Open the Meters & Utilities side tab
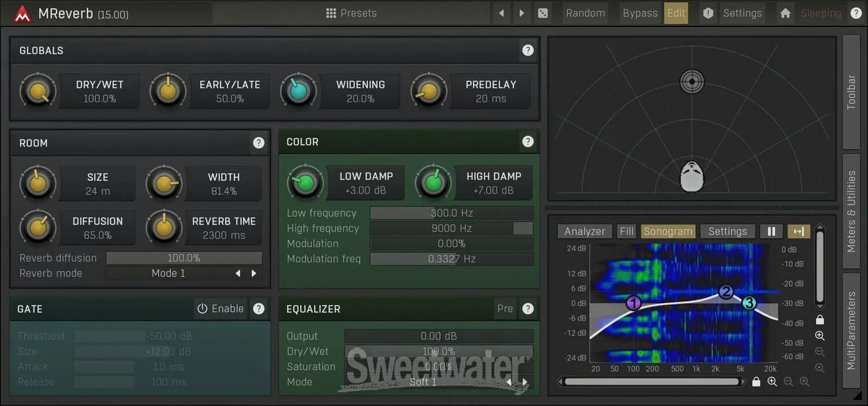868x406 pixels. [x=851, y=211]
